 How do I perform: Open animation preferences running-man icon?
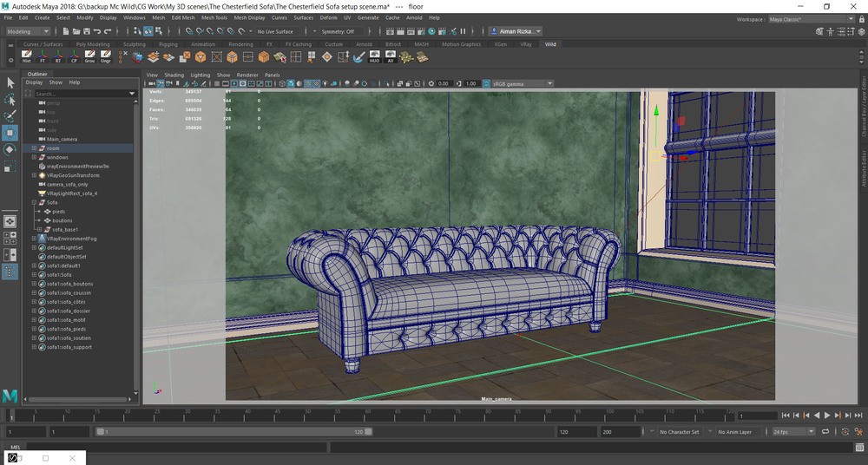pos(859,432)
